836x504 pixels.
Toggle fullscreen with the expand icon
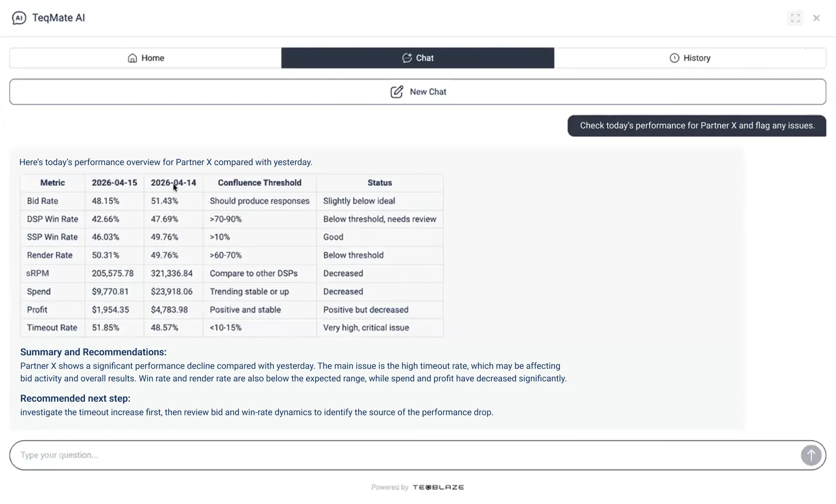point(795,18)
